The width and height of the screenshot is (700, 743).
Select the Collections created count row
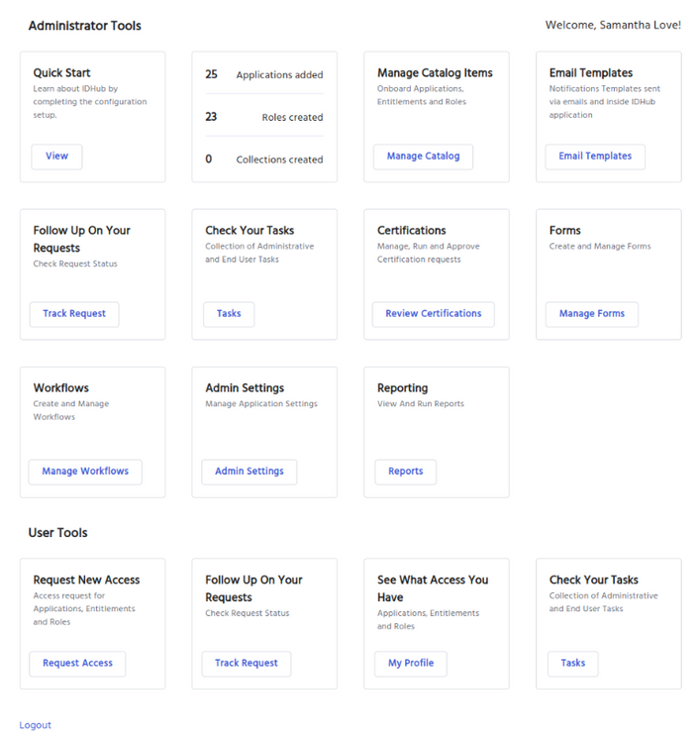(x=263, y=159)
